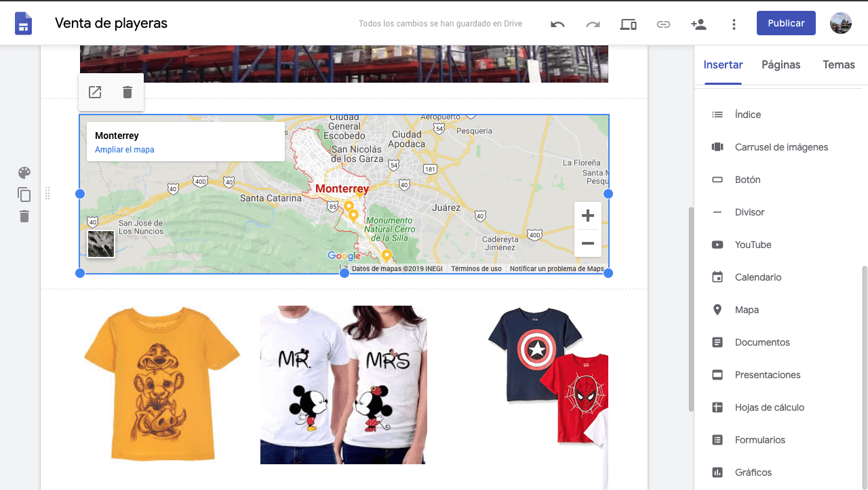Click the Santa Catarina map label
The width and height of the screenshot is (868, 490).
(271, 199)
